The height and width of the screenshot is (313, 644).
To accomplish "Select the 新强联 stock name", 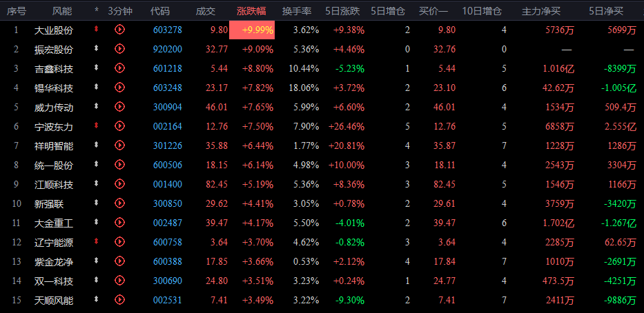I will [49, 203].
